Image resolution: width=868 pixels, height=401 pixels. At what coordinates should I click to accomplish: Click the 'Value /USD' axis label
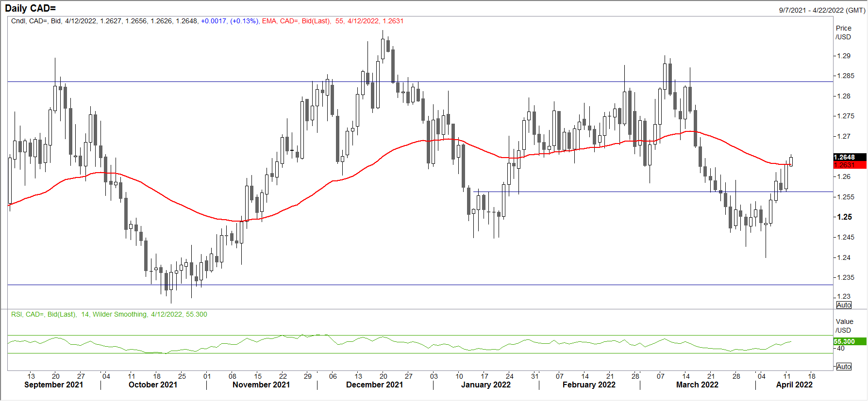coord(844,326)
